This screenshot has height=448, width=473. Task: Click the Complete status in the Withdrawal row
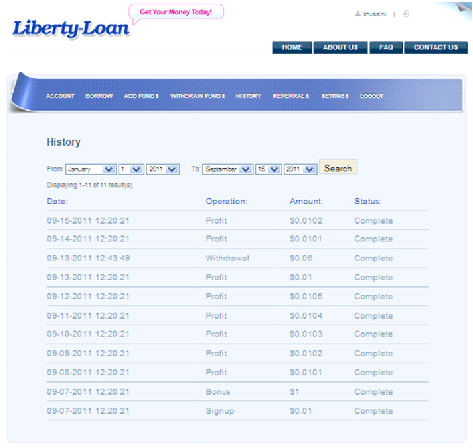pyautogui.click(x=374, y=258)
